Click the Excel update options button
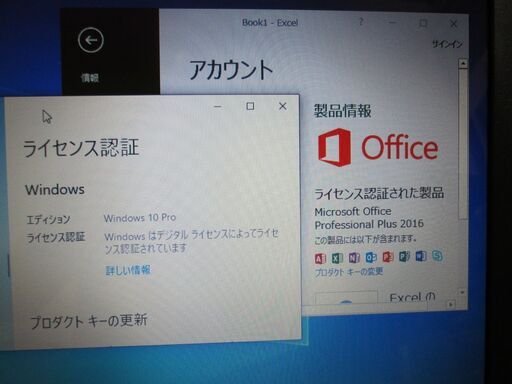 point(346,298)
